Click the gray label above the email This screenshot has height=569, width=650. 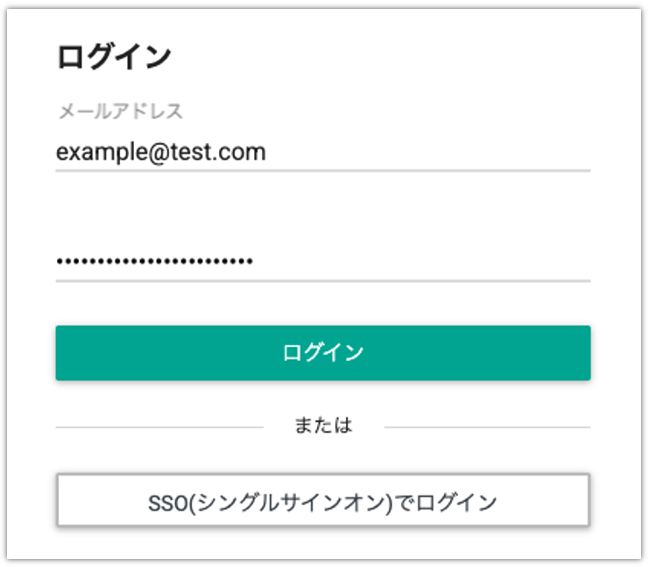pyautogui.click(x=120, y=112)
